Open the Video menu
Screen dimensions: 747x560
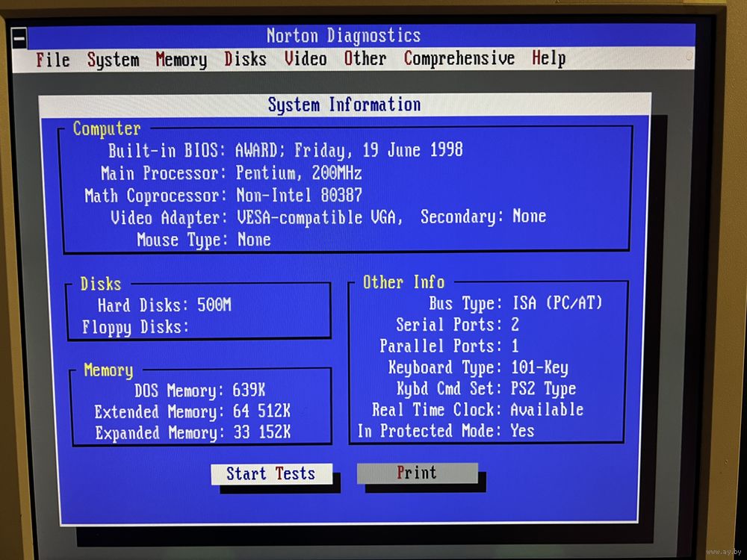(306, 58)
